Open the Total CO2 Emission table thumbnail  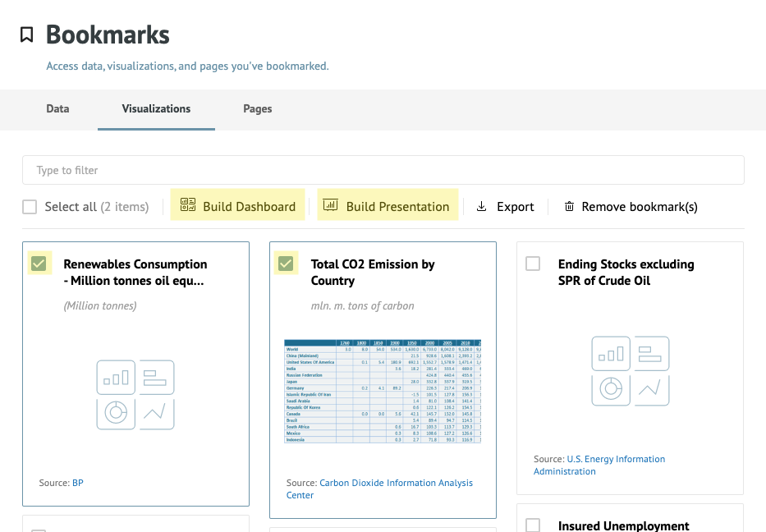click(x=383, y=391)
